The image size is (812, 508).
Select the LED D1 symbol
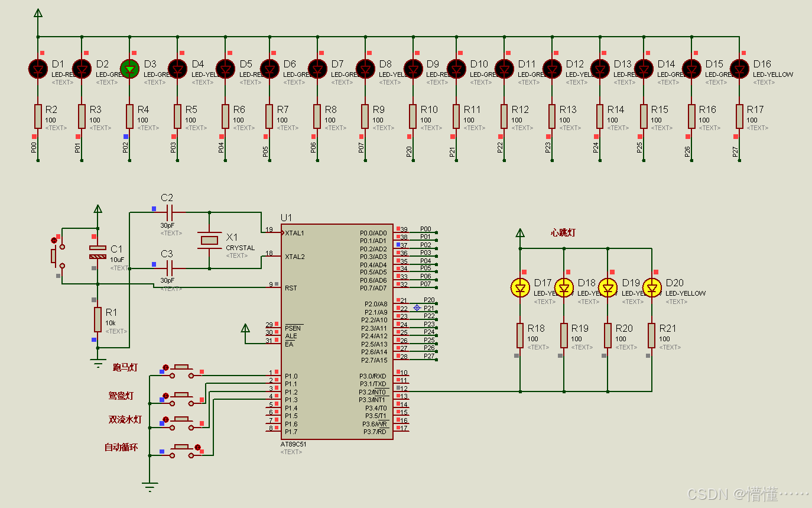pyautogui.click(x=38, y=69)
